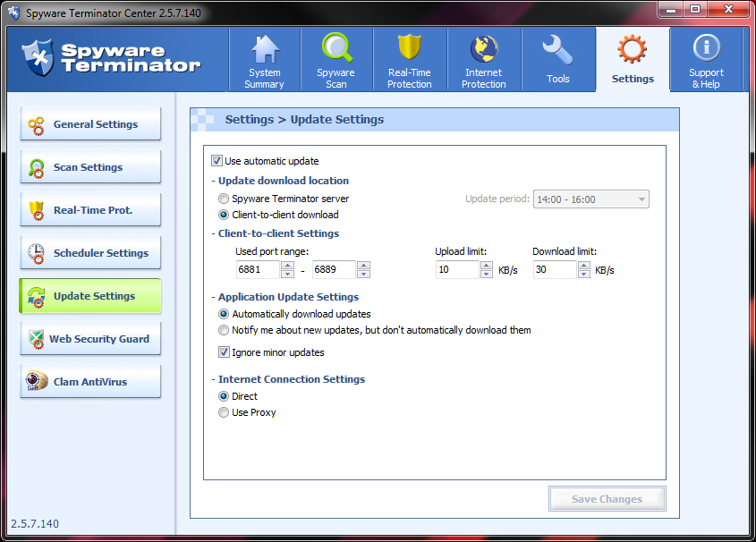Open General Settings page
Screen dimensions: 756x542
click(90, 123)
